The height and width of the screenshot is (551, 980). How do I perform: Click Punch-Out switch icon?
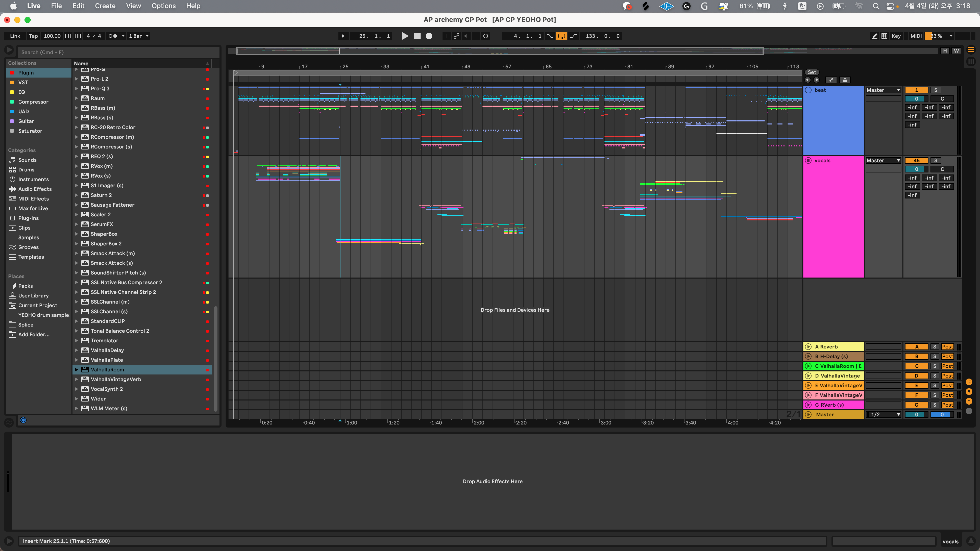pos(573,36)
